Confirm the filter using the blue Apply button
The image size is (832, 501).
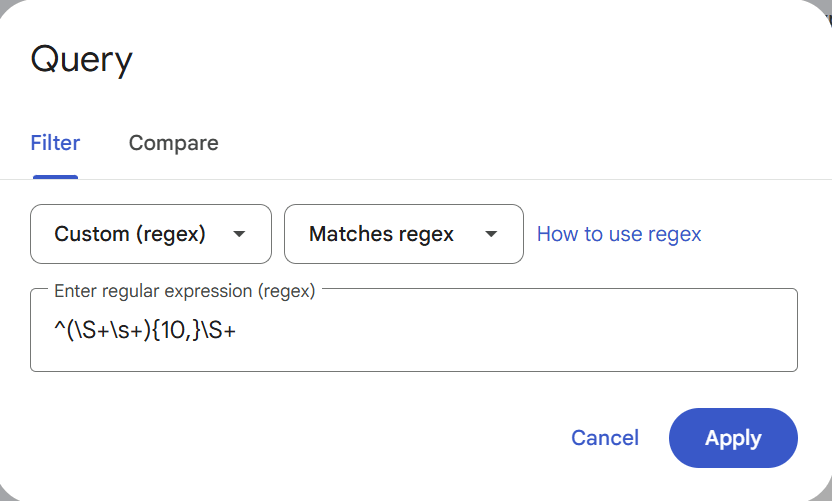click(x=733, y=438)
